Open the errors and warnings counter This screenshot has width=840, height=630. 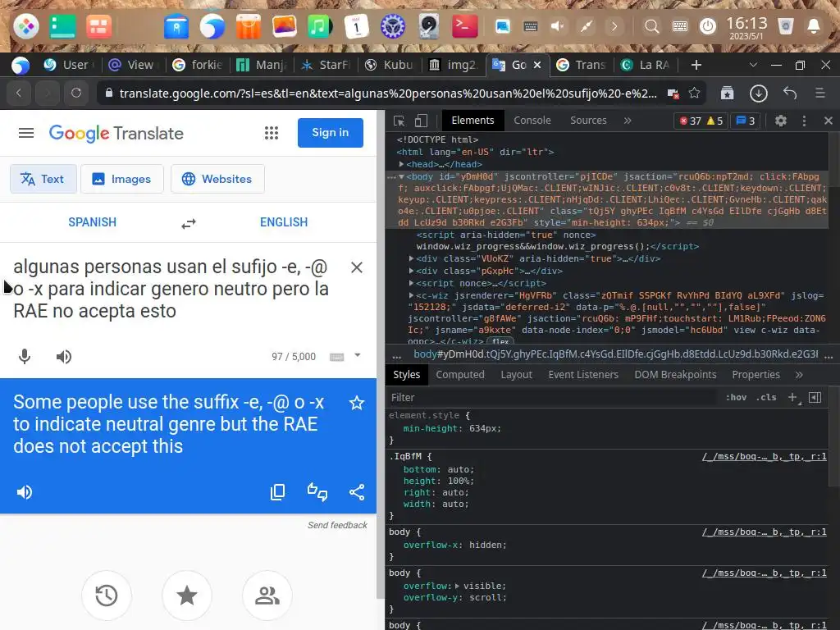pos(701,121)
